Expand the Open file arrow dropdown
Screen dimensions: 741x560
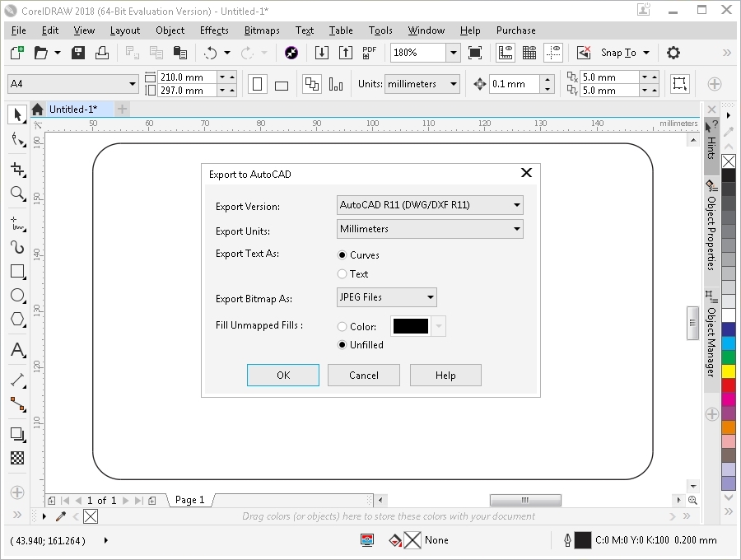tap(58, 53)
